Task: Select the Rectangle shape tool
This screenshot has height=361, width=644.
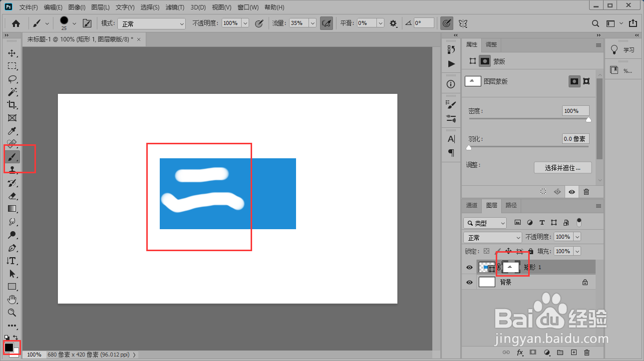Action: point(12,287)
